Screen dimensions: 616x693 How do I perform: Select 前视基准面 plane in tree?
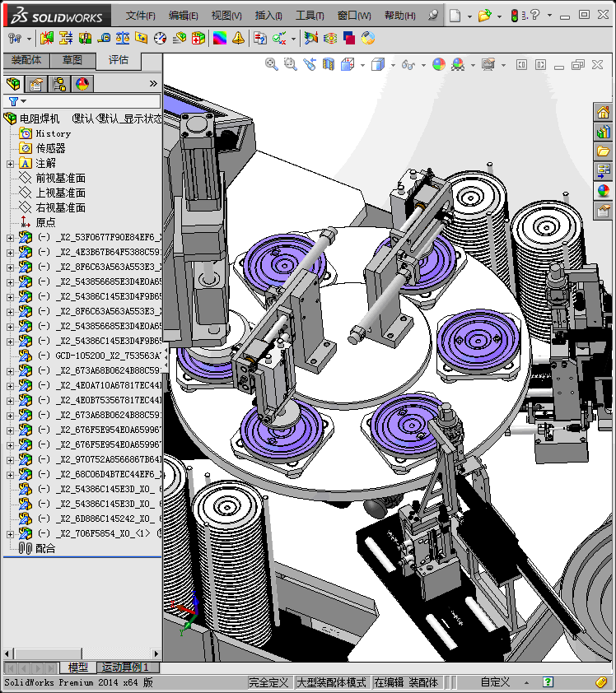point(61,178)
